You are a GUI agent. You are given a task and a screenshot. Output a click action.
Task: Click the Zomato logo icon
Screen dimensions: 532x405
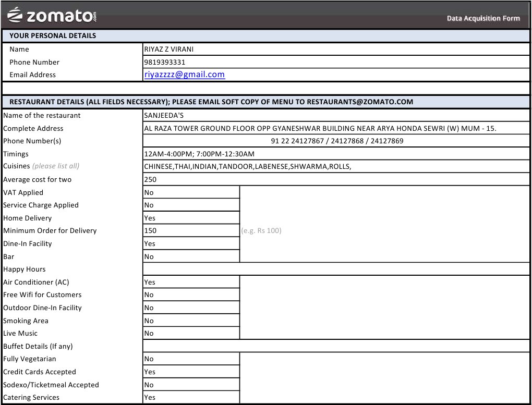14,15
